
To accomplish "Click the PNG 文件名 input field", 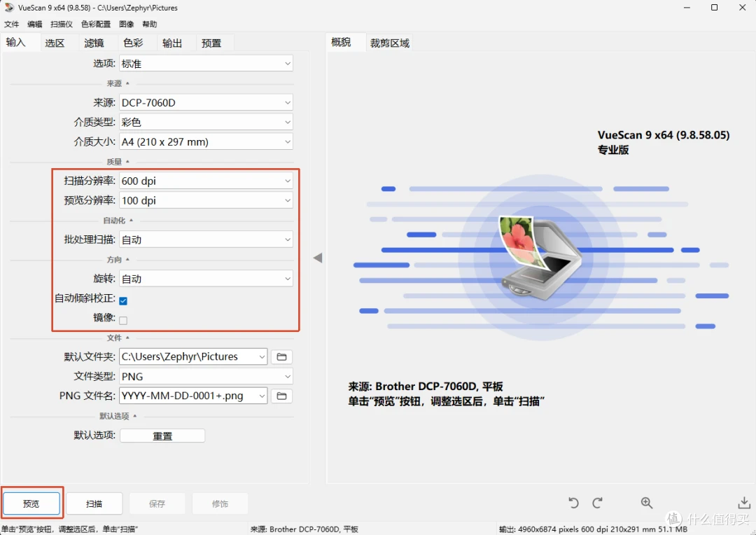I will (193, 396).
